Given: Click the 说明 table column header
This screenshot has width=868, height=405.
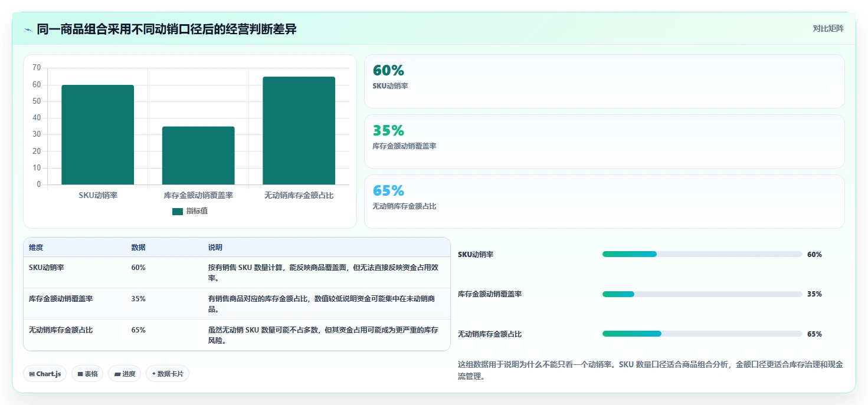Looking at the screenshot, I should pyautogui.click(x=215, y=248).
